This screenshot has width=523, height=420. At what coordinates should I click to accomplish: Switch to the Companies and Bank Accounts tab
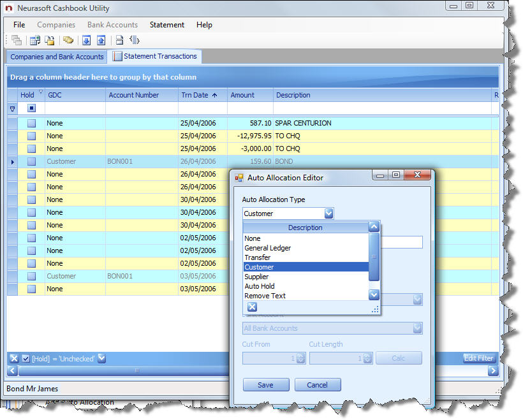coord(56,57)
